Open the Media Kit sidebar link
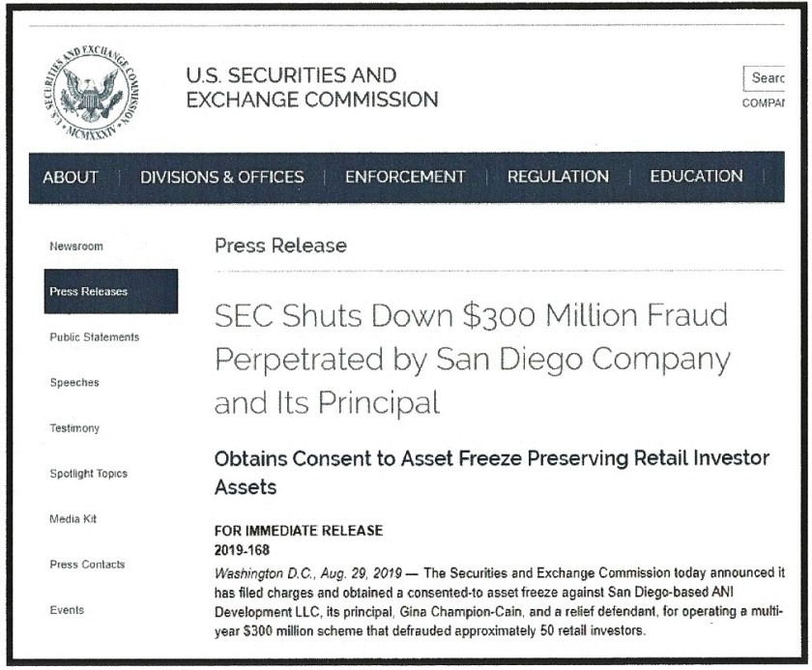 pos(76,519)
